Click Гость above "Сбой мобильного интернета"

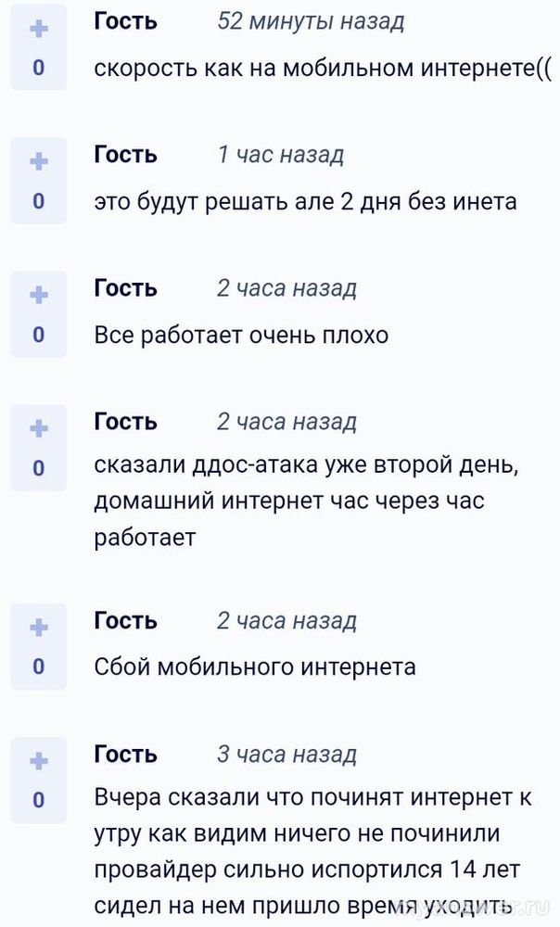pos(126,620)
